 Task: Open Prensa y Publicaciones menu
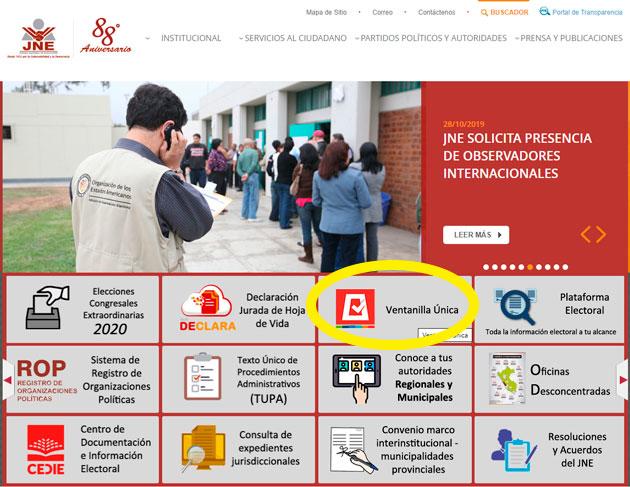click(x=571, y=38)
